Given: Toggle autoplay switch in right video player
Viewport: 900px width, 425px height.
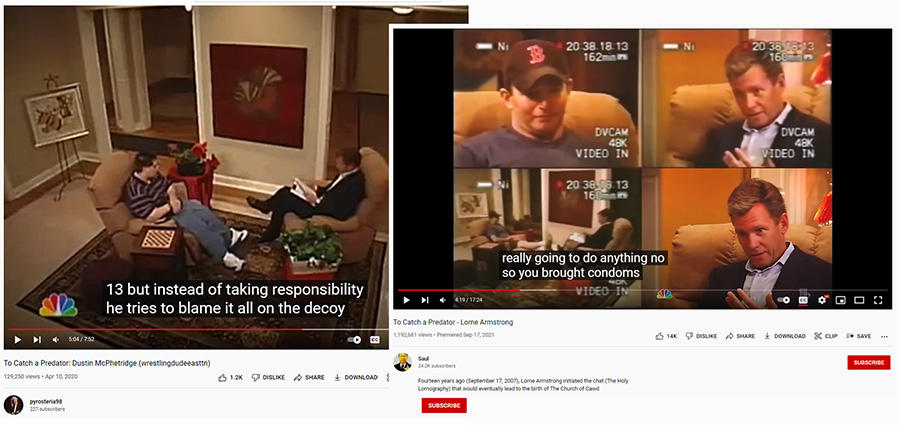Looking at the screenshot, I should 783,300.
